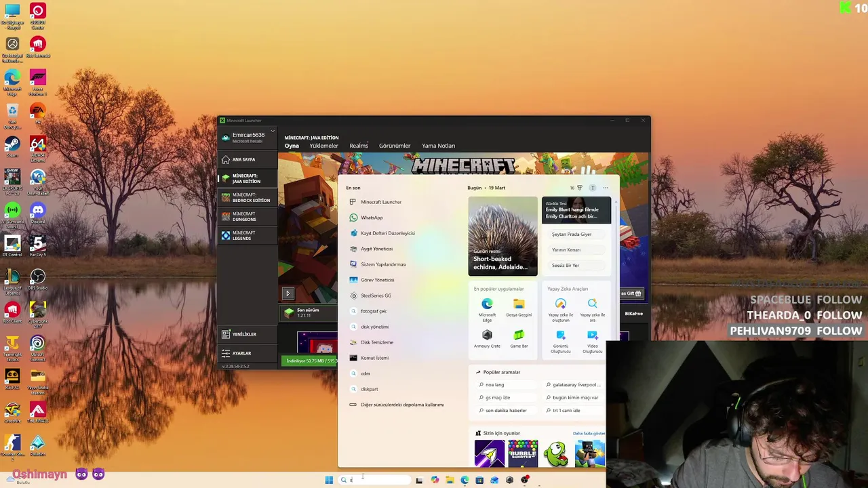Select Minecraft Dungeons in sidebar
868x488 pixels.
coord(248,216)
